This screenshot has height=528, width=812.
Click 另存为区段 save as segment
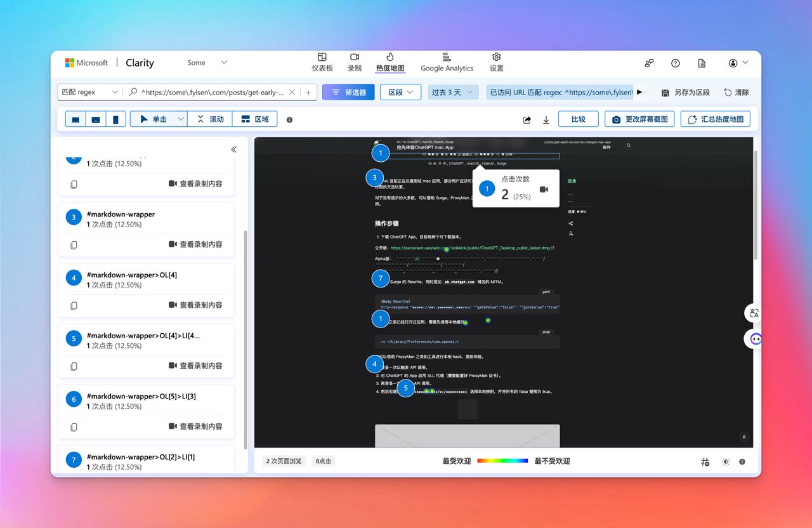[x=685, y=92]
